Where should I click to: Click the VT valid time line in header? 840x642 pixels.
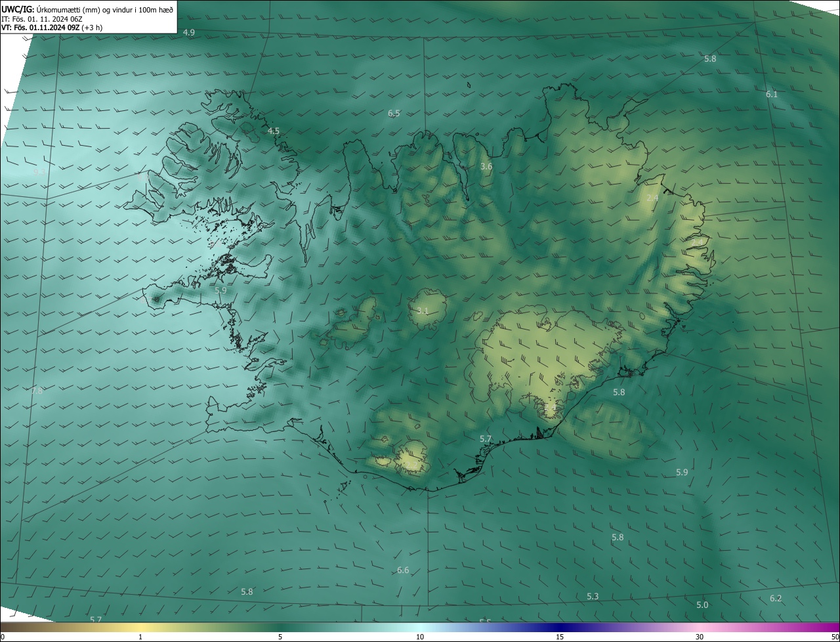[x=52, y=28]
